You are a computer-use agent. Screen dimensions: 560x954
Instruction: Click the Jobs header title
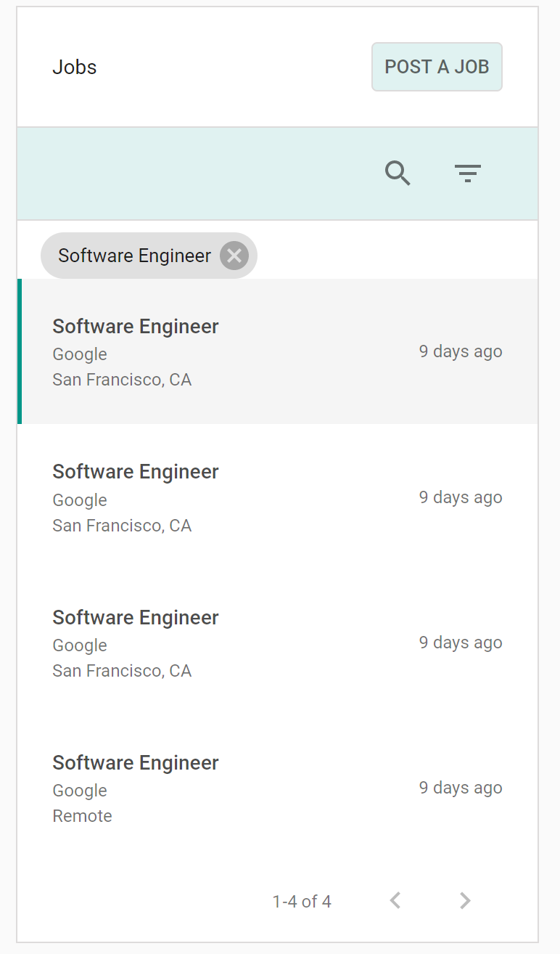pyautogui.click(x=75, y=67)
